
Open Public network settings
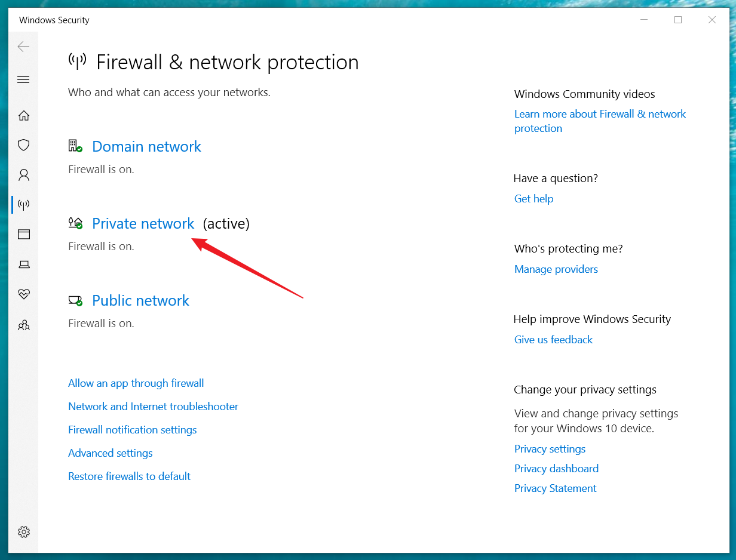[x=140, y=300]
